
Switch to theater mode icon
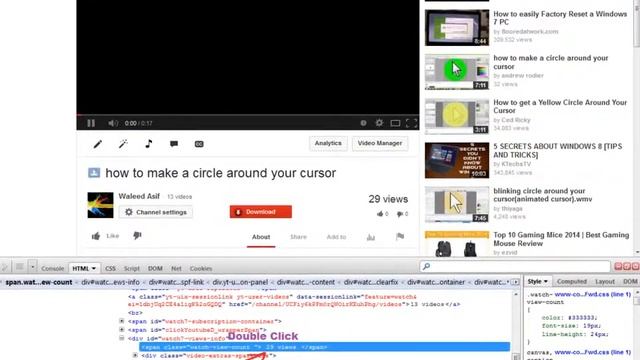(x=395, y=123)
